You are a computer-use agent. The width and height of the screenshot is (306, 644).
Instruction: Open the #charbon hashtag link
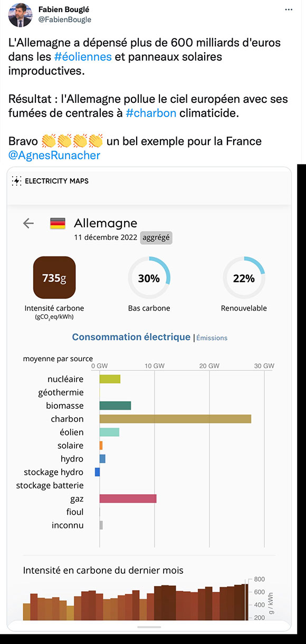point(151,113)
